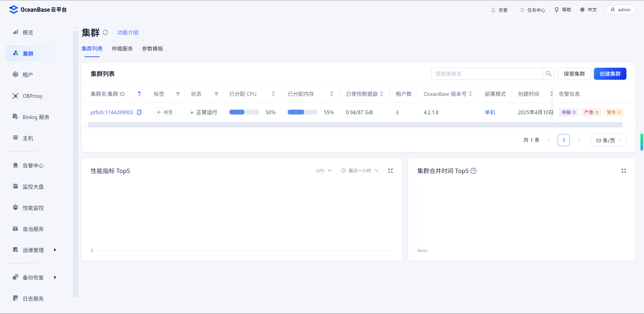The image size is (644, 314).
Task: Sort by OceanBase 版本号 column
Action: [x=470, y=94]
